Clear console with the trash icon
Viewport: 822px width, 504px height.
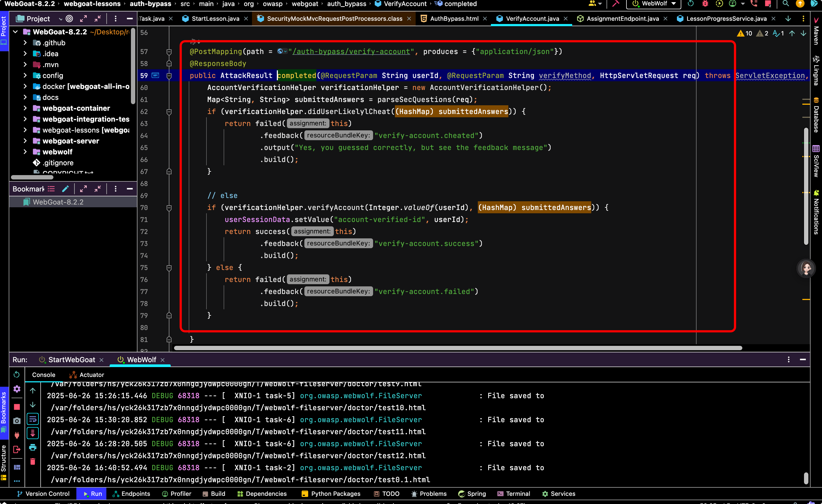click(33, 462)
